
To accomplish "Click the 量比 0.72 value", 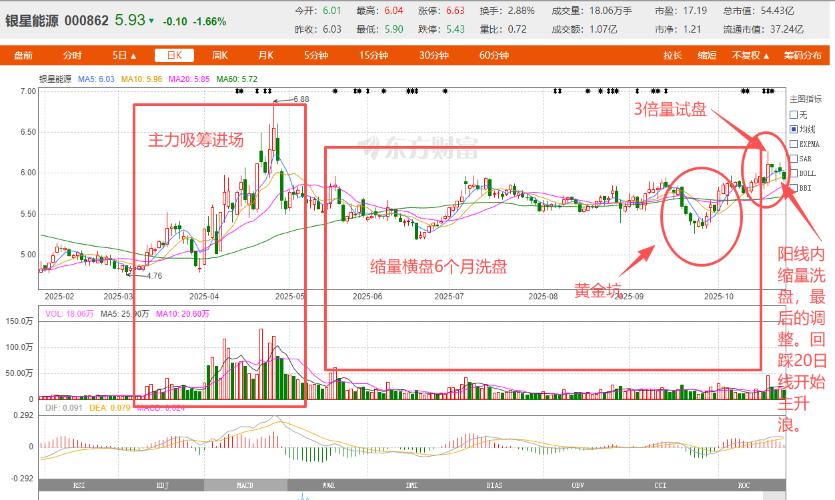I will [503, 29].
